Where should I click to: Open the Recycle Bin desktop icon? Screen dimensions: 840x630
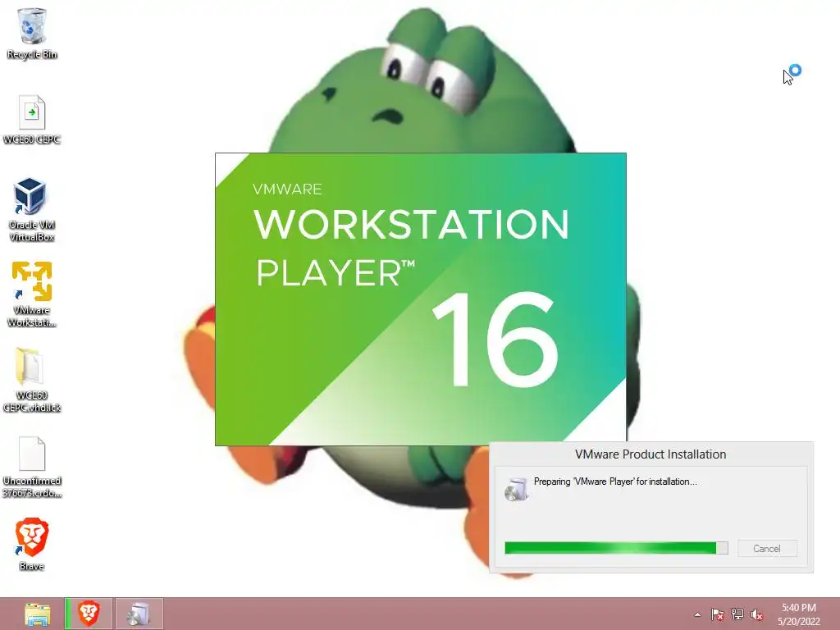pos(32,33)
